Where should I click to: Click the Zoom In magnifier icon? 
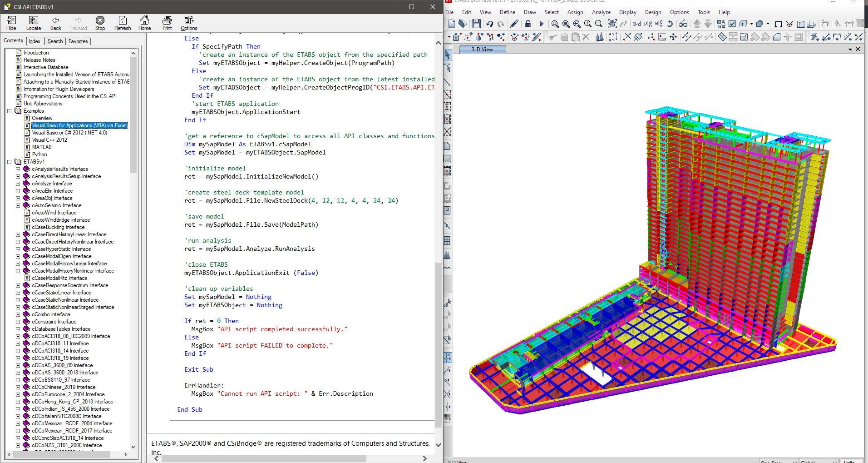pos(588,24)
